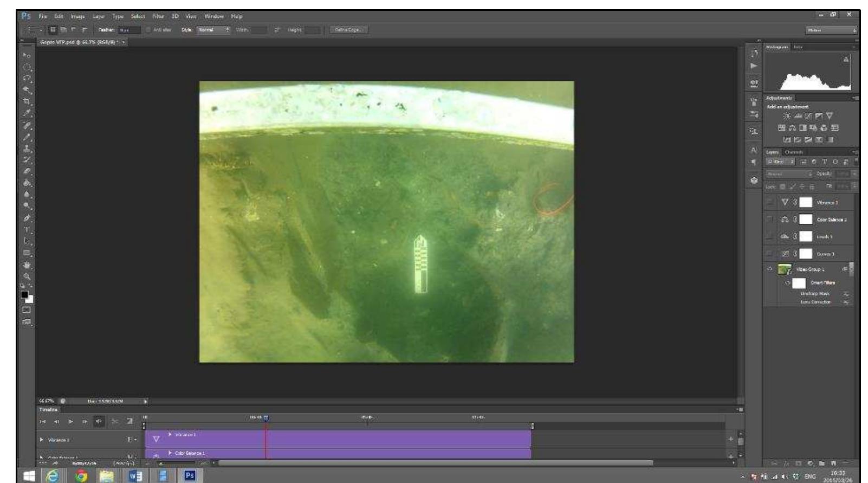Add a Brightness/Contrast adjustment
The image size is (868, 483).
coord(786,116)
